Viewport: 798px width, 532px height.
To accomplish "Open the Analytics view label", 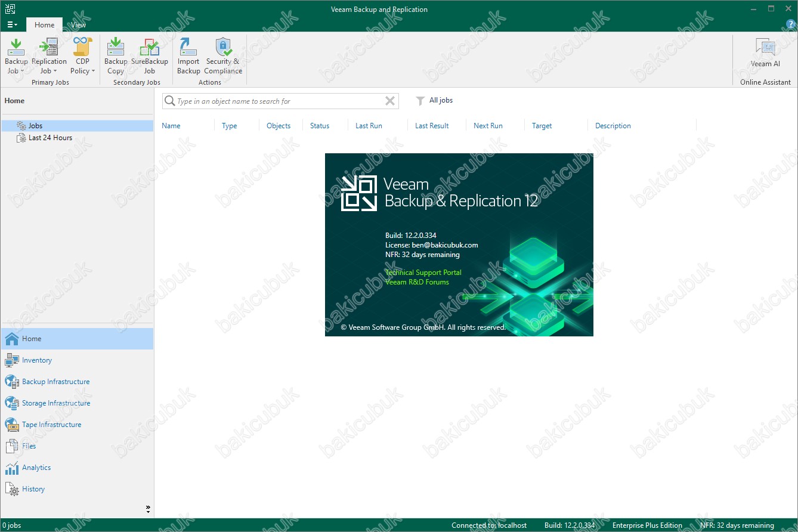I will [36, 468].
